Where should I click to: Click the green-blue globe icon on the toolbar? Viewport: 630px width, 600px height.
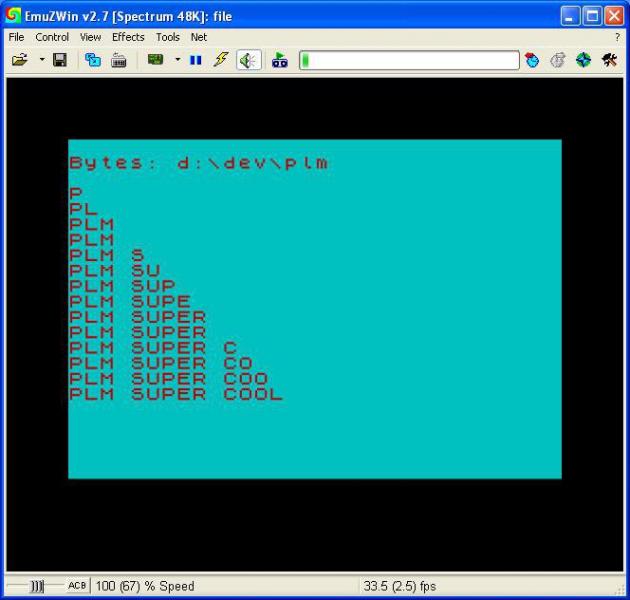click(x=583, y=60)
